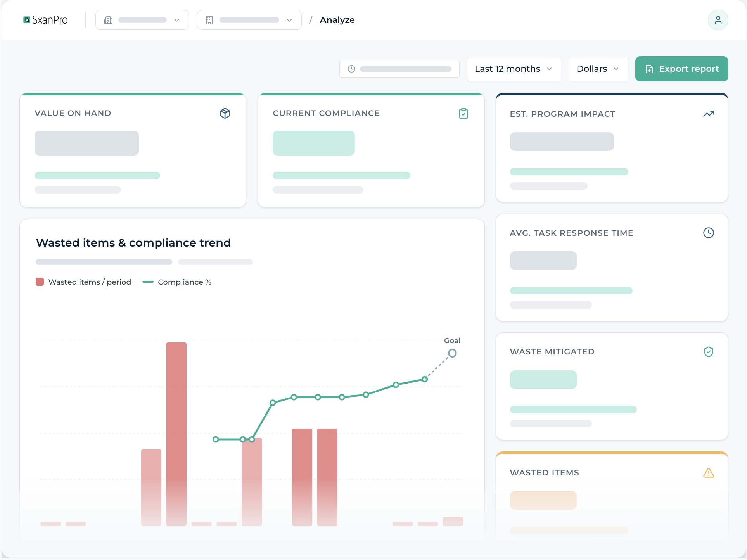Open the Est. Program Impact card

612,148
